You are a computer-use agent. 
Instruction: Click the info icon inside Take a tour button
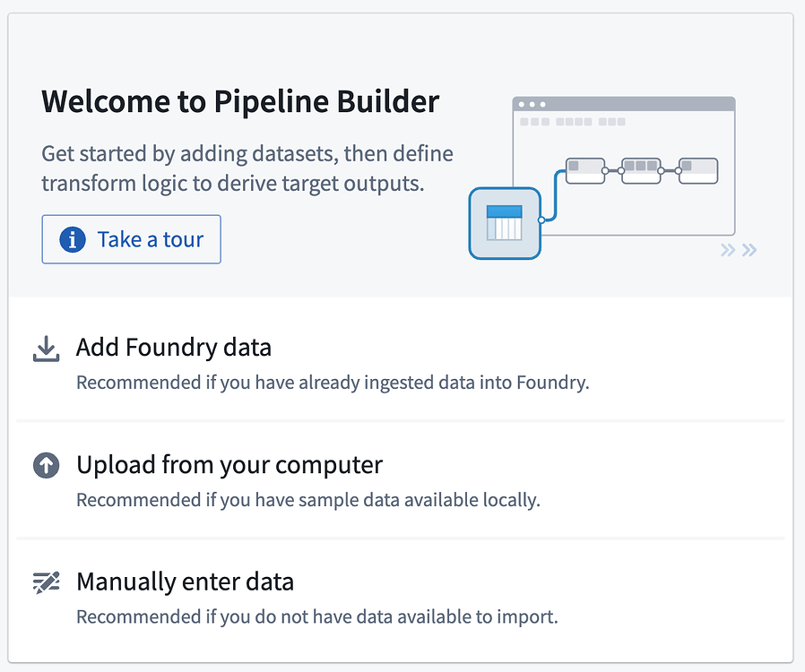[x=71, y=239]
